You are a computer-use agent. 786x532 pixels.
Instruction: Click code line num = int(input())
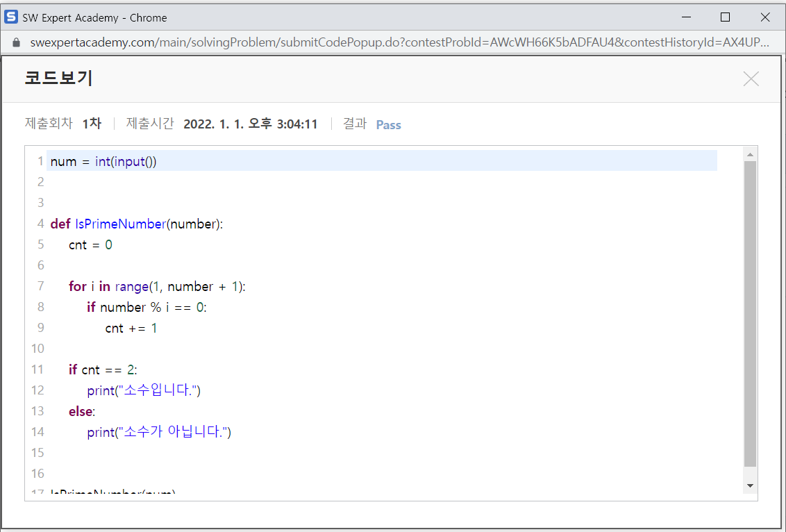click(x=103, y=162)
